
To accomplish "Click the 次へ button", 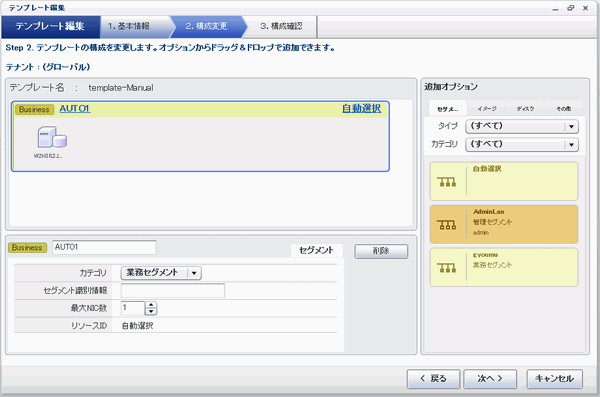I will pos(490,379).
